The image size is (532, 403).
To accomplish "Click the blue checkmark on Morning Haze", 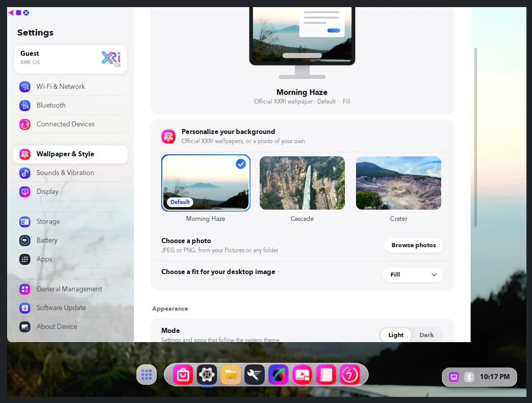I will click(241, 164).
